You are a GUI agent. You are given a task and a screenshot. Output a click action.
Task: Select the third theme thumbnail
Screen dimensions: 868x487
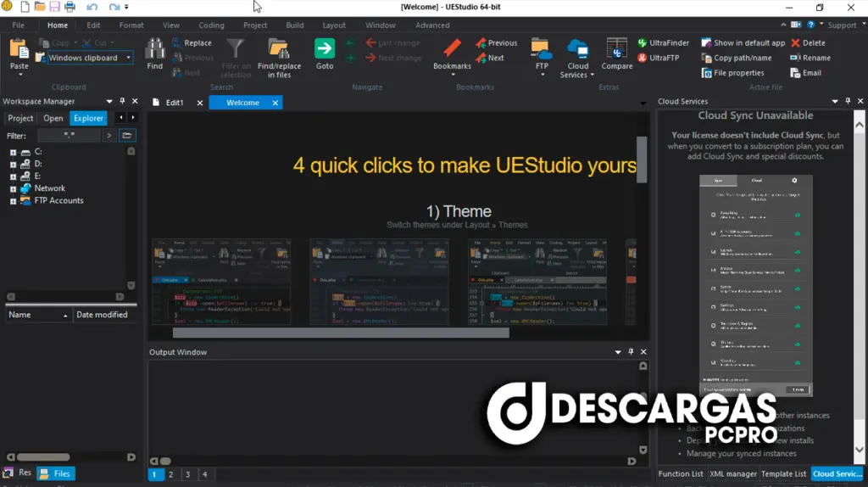pyautogui.click(x=537, y=282)
